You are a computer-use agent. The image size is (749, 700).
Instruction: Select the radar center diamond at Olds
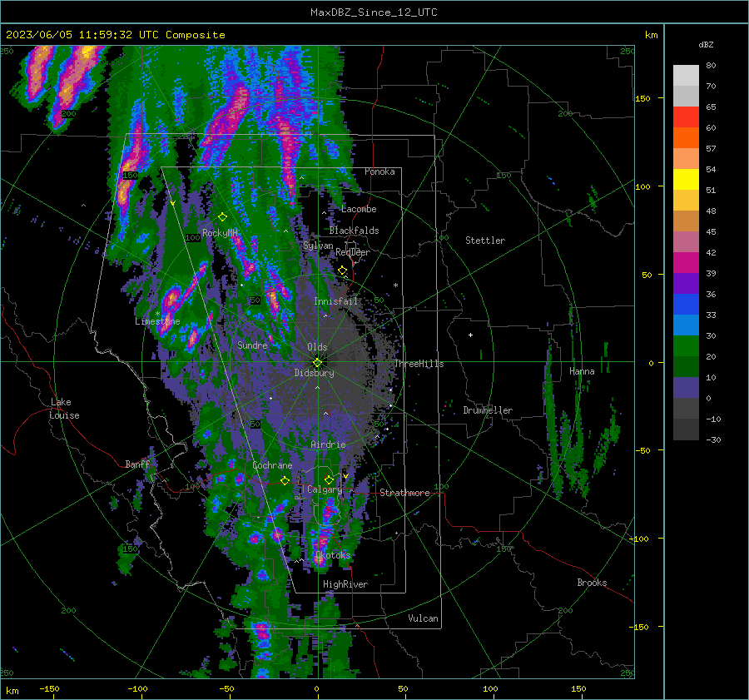point(317,362)
